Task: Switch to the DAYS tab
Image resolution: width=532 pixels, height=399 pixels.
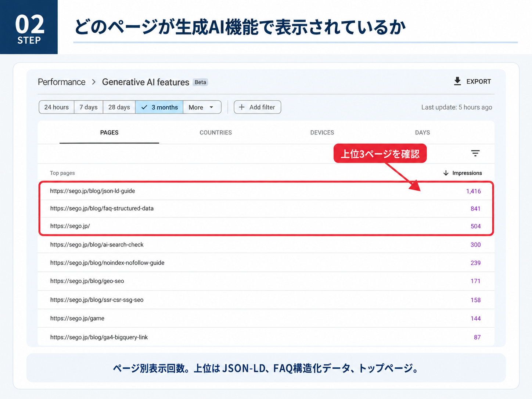Action: 423,133
